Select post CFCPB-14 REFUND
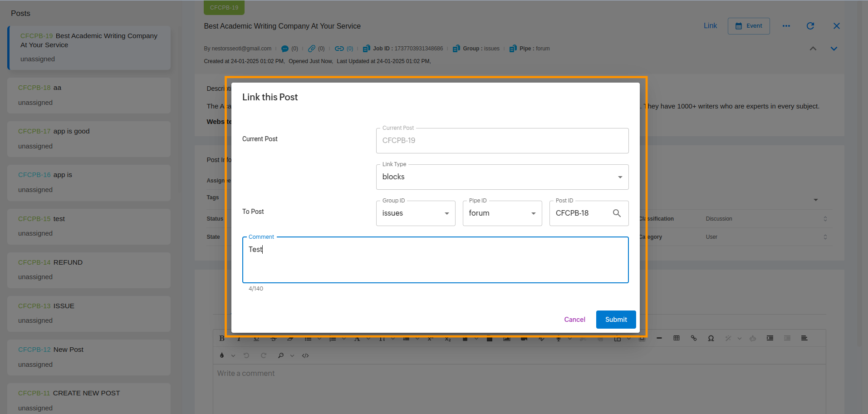The width and height of the screenshot is (868, 414). click(x=89, y=270)
